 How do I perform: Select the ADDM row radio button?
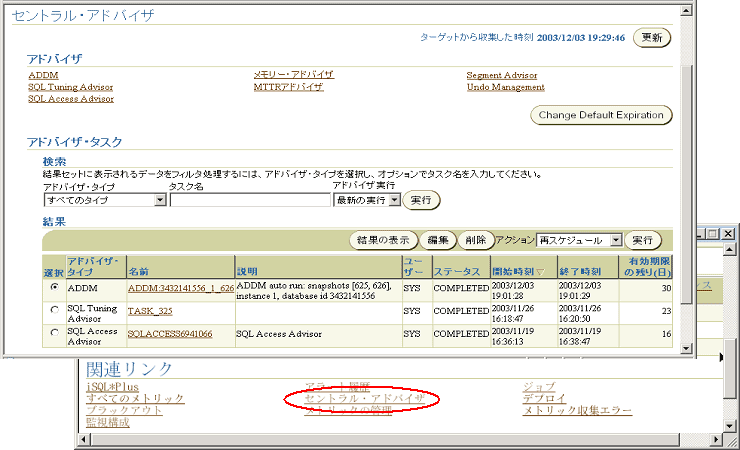53,287
